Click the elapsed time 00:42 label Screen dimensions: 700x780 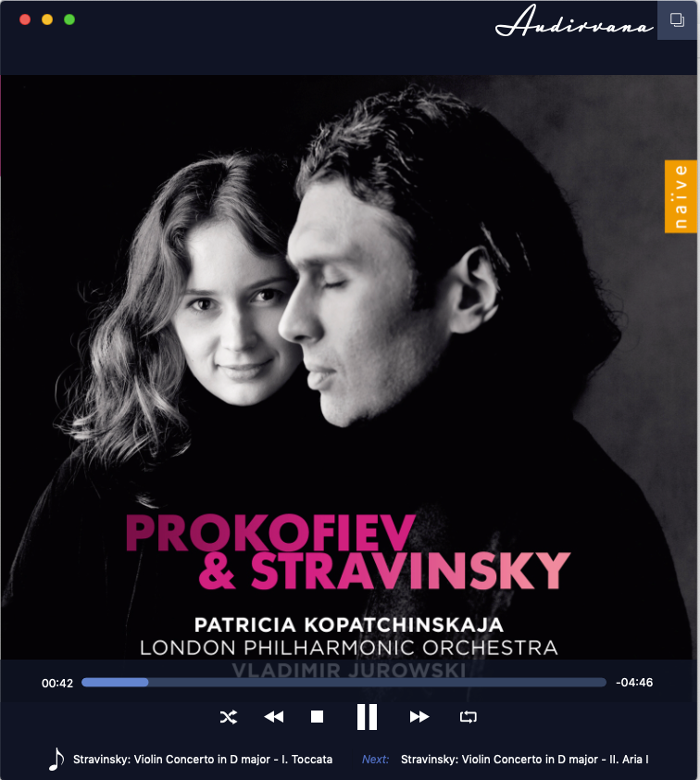pyautogui.click(x=57, y=683)
